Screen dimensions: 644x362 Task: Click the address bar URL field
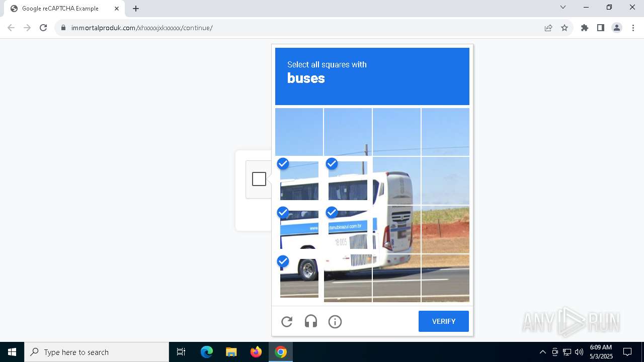click(x=302, y=28)
